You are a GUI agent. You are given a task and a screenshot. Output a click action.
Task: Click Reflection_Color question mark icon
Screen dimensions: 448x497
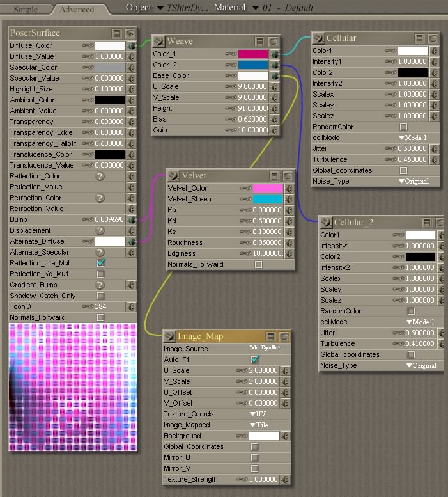[x=100, y=177]
